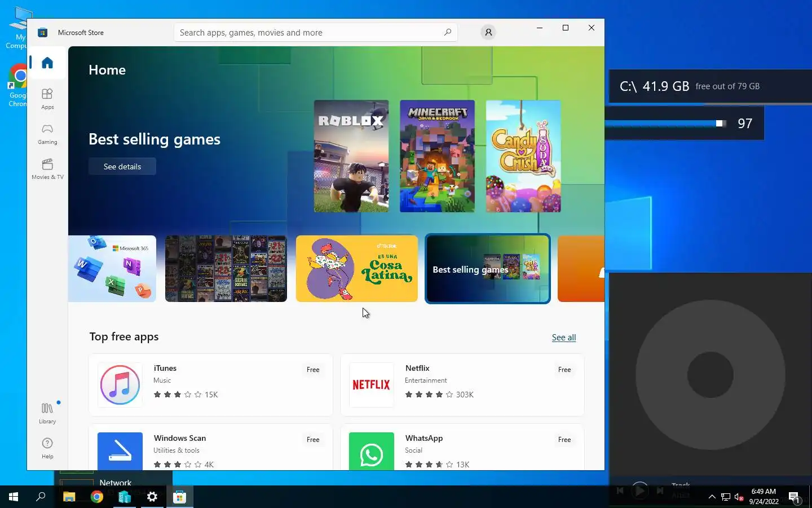Click the WhatsApp app title
This screenshot has width=812, height=508.
[x=424, y=438]
